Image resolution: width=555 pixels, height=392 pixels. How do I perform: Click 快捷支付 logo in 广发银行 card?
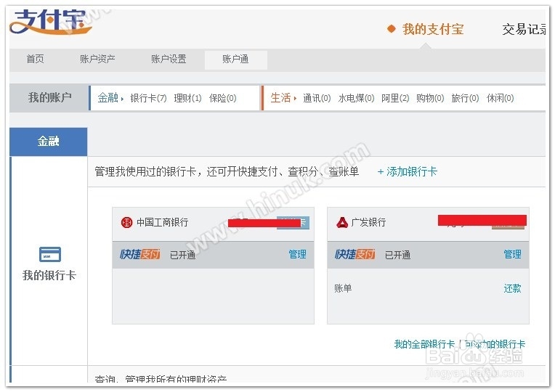[355, 254]
